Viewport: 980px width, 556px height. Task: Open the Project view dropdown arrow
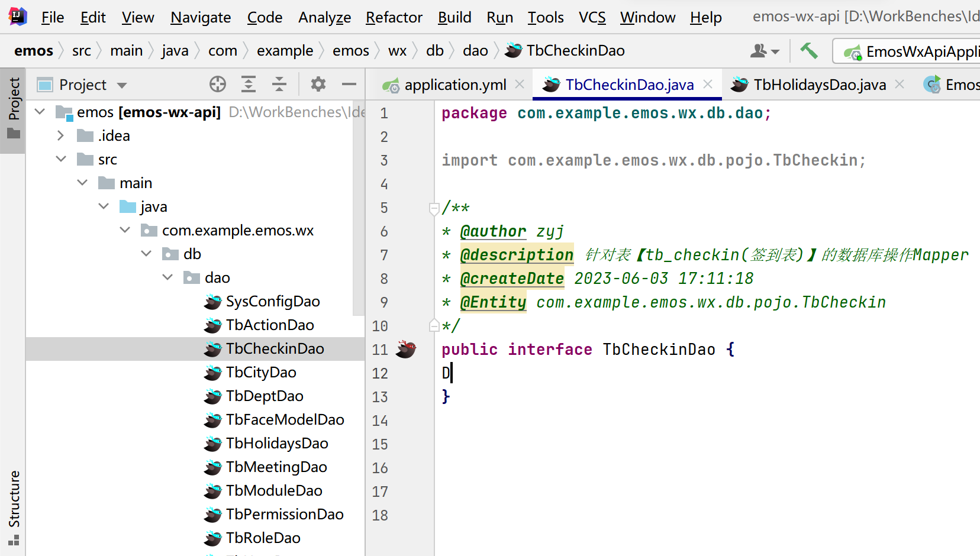tap(122, 85)
